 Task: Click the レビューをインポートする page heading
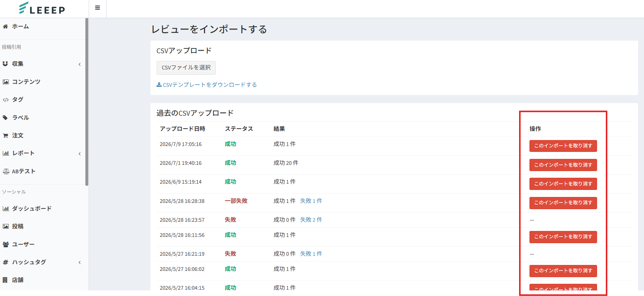(x=209, y=29)
